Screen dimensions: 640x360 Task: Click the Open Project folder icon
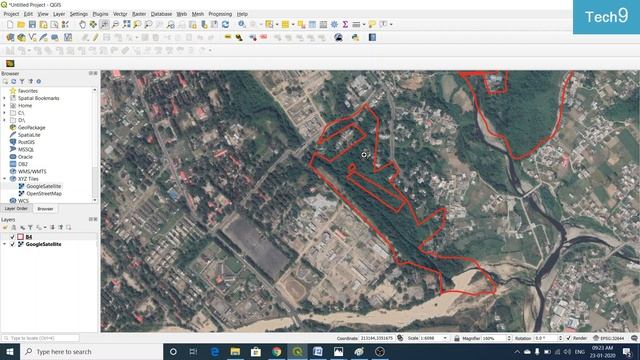tap(21, 24)
